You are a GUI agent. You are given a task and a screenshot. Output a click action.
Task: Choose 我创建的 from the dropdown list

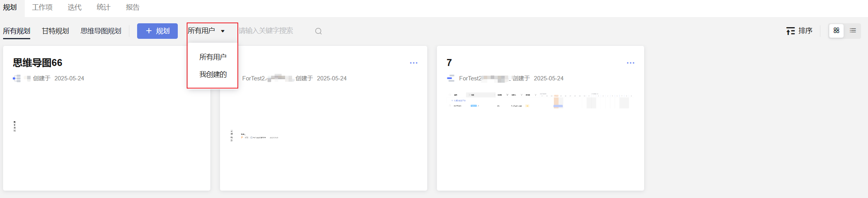(213, 74)
